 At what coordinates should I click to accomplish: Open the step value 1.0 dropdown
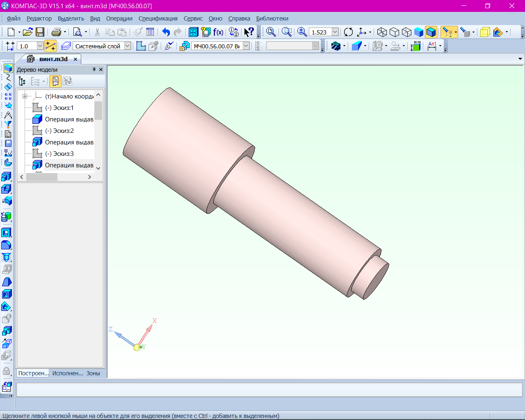40,46
